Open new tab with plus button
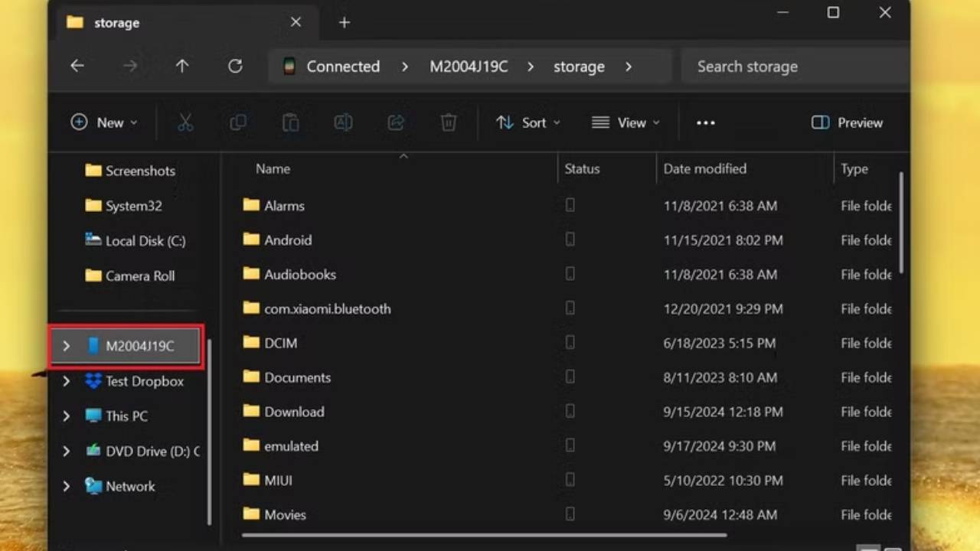 pos(345,23)
